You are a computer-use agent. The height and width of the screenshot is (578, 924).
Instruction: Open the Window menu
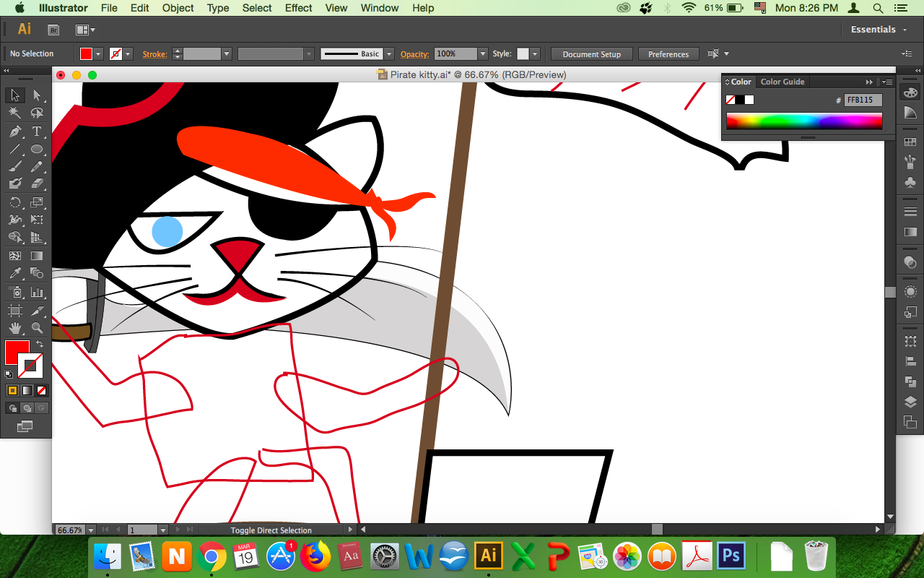[379, 8]
